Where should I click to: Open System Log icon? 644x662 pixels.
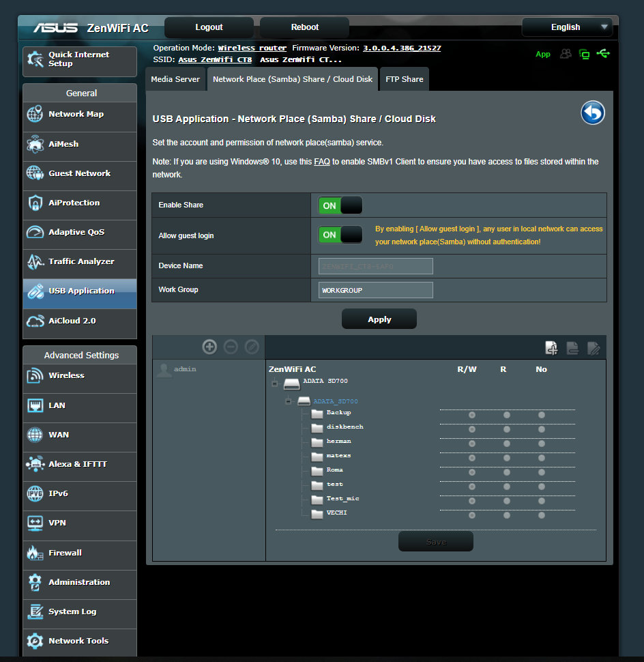35,611
